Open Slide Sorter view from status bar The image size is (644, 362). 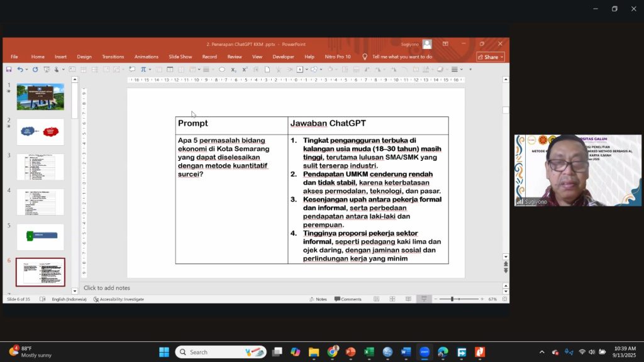[x=392, y=299]
